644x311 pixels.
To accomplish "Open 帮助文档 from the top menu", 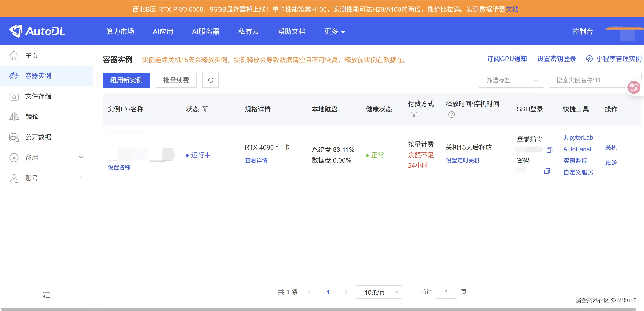I will tap(292, 31).
